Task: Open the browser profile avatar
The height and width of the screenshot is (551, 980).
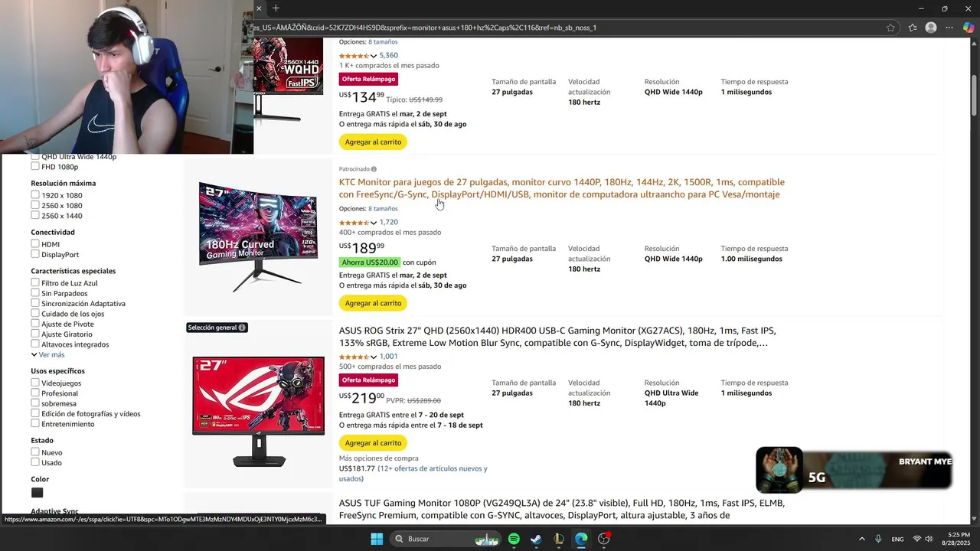Action: coord(931,28)
